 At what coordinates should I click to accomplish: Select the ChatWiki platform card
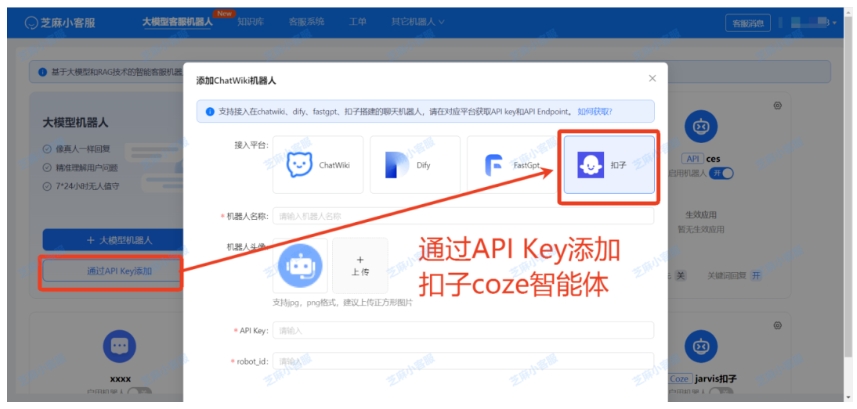coord(318,165)
